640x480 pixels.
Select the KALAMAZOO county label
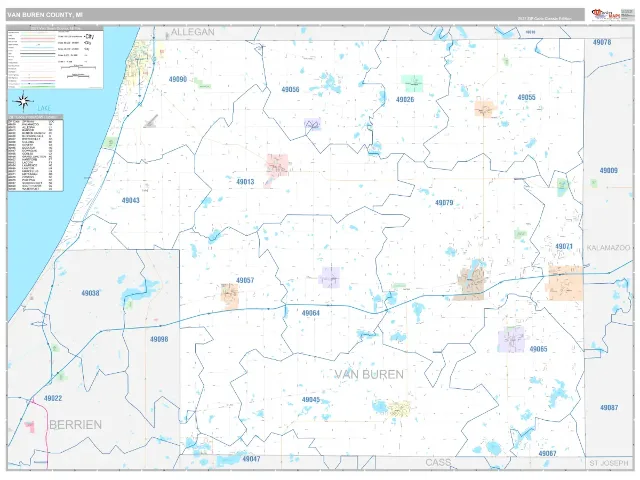coord(608,248)
